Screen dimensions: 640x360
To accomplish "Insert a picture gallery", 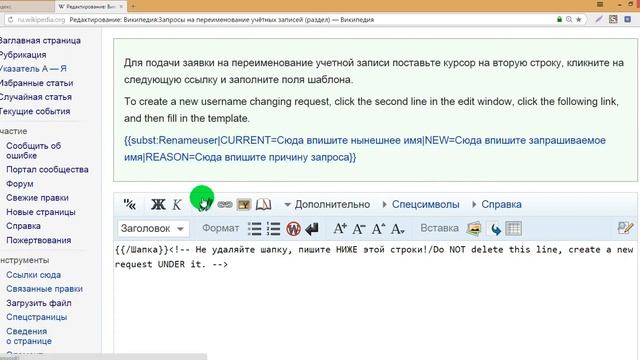I will 474,229.
